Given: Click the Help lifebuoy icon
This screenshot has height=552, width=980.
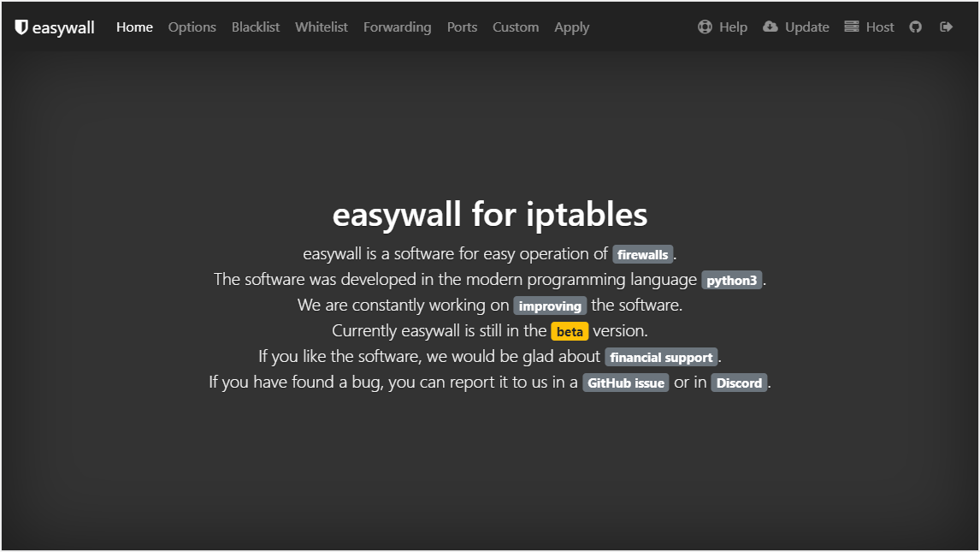Looking at the screenshot, I should tap(705, 27).
